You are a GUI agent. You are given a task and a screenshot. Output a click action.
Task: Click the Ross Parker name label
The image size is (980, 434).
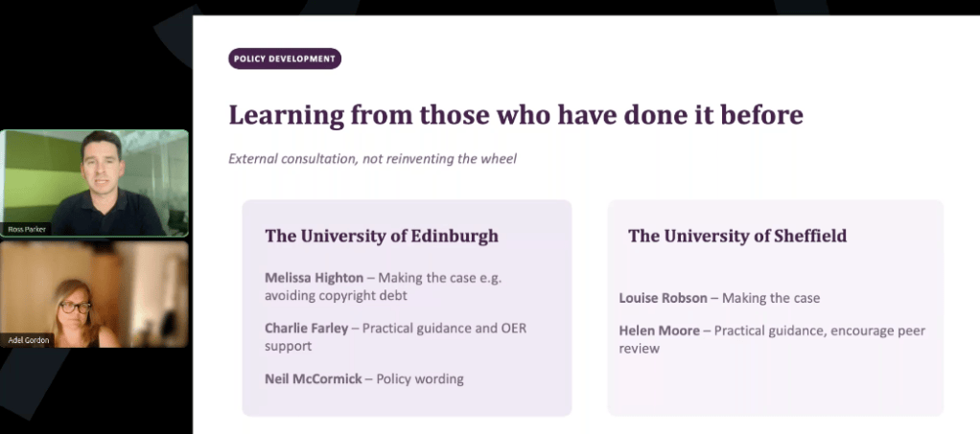[x=26, y=229]
